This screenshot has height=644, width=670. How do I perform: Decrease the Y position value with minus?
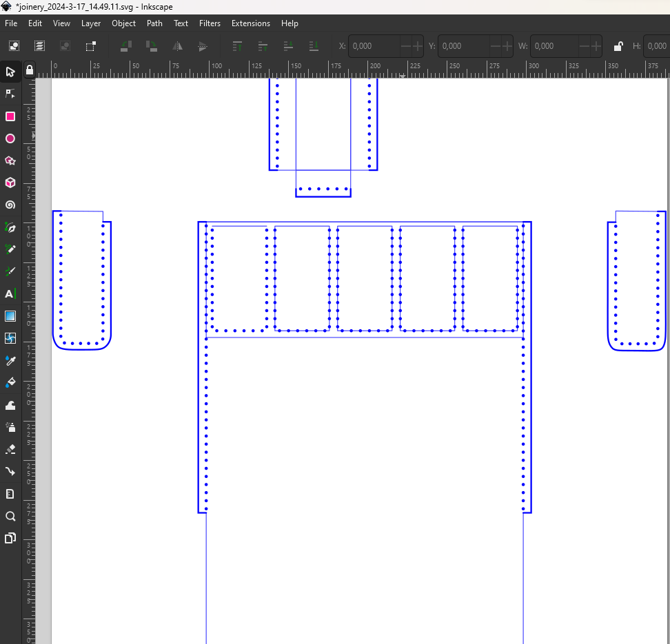pyautogui.click(x=495, y=46)
